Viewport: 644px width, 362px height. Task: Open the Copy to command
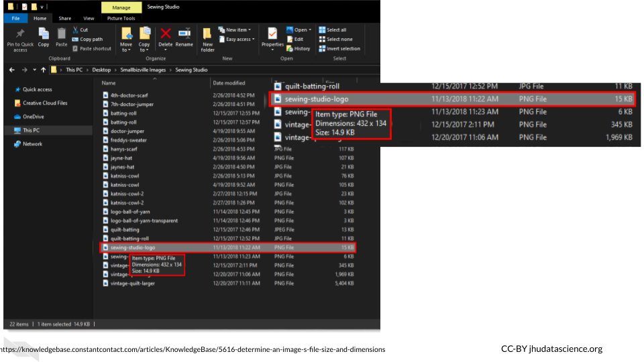[x=144, y=40]
